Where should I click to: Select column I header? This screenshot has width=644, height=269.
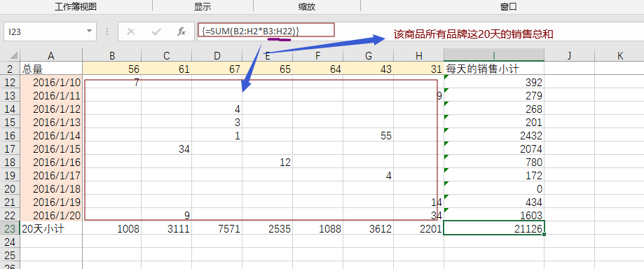[x=493, y=55]
